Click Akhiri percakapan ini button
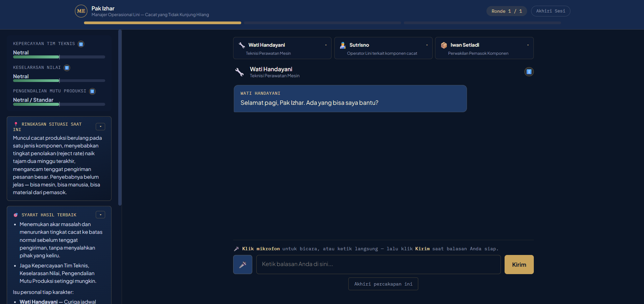This screenshot has height=304, width=644. click(x=383, y=284)
